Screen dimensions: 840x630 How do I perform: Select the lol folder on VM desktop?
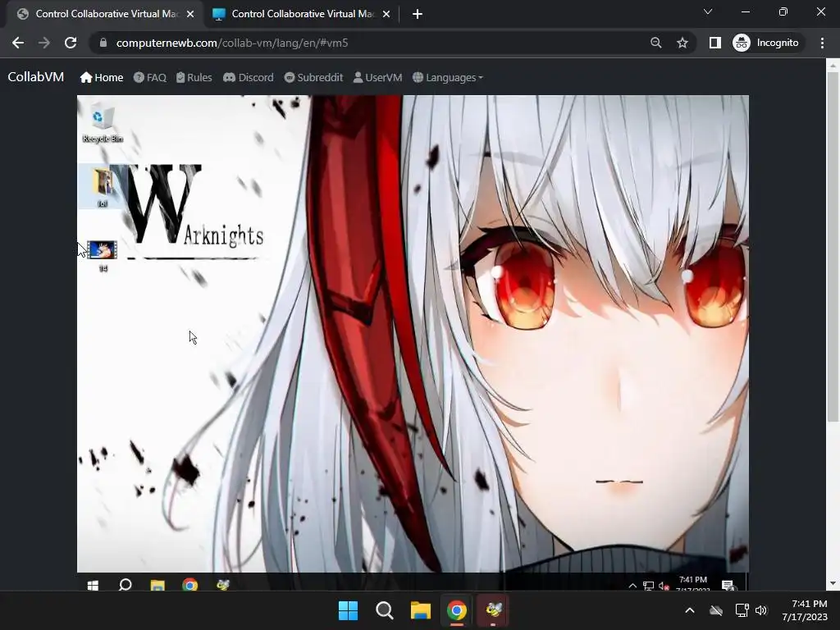(103, 186)
